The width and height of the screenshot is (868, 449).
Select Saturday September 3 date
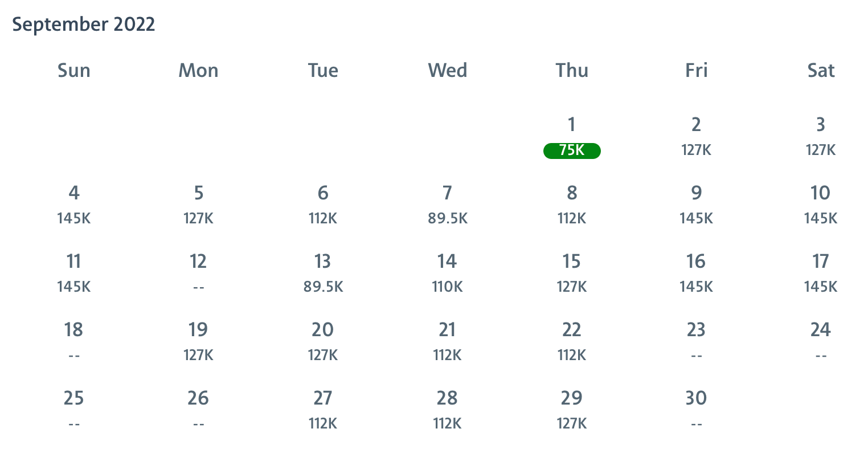point(820,136)
